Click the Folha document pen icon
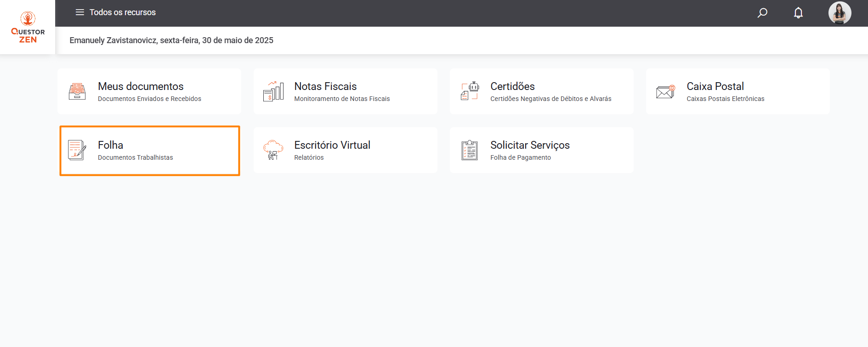This screenshot has width=868, height=347. tap(77, 150)
